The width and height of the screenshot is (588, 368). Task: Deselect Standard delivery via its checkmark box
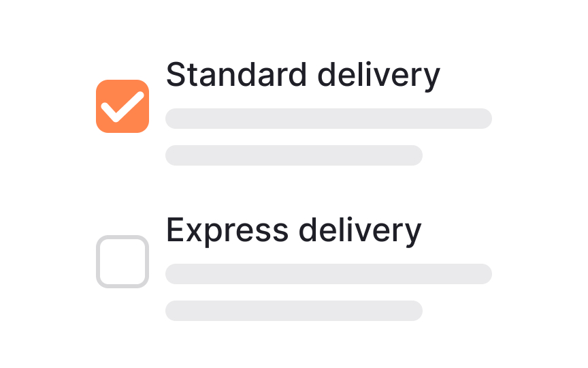pos(122,106)
